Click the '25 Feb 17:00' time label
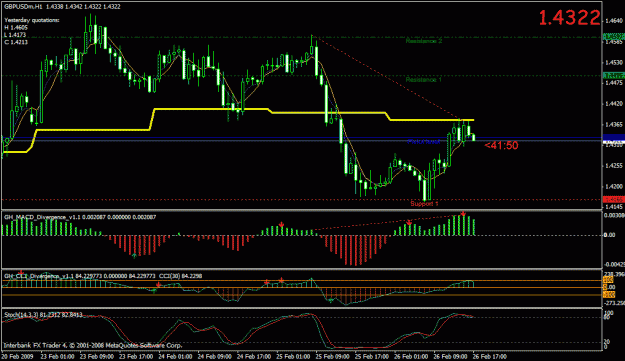Image resolution: width=625 pixels, height=361 pixels. click(372, 356)
